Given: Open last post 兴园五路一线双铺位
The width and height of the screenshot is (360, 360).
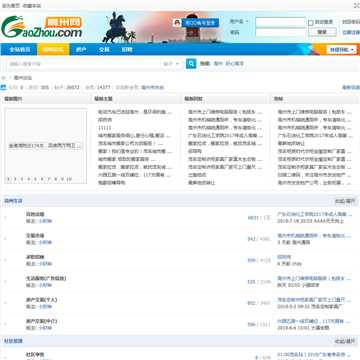Looking at the screenshot, I should tap(314, 322).
